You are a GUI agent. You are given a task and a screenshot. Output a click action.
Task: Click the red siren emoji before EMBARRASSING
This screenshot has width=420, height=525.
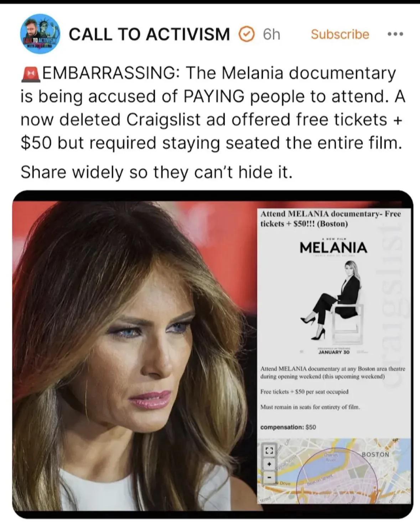pos(30,73)
